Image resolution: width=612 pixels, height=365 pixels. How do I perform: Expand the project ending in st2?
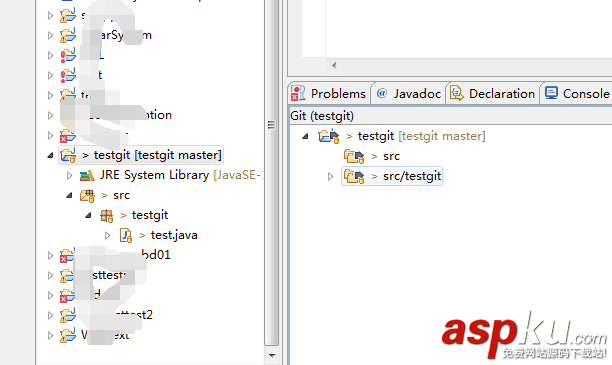coord(50,315)
